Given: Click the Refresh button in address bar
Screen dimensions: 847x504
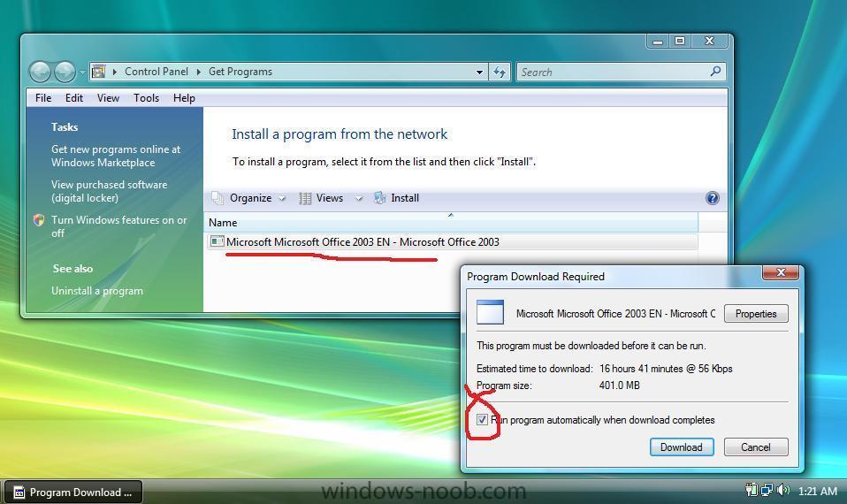Looking at the screenshot, I should pos(500,72).
